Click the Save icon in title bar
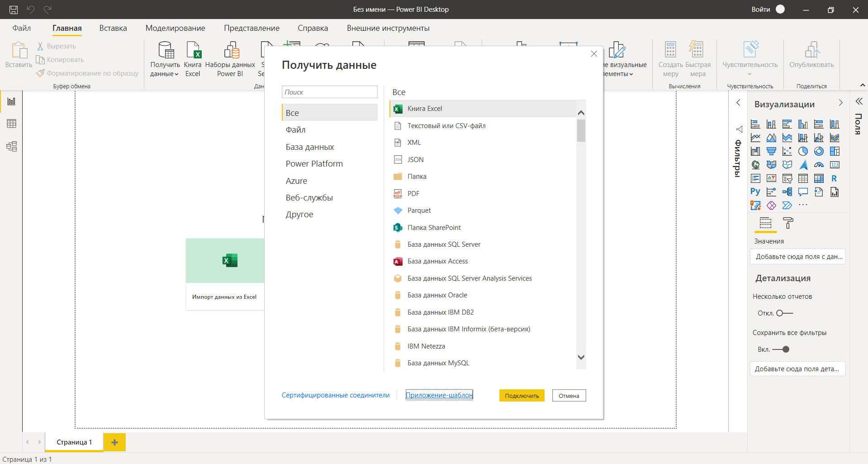Screen dimensions: 868x464 pyautogui.click(x=14, y=10)
